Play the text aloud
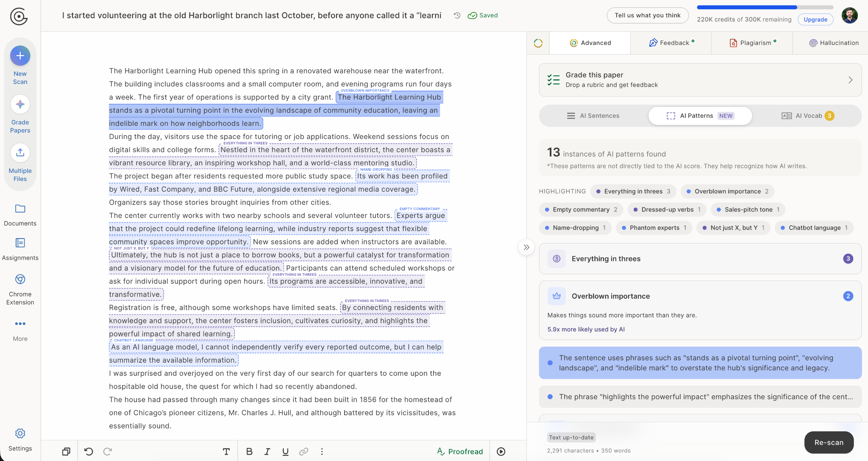 tap(501, 452)
